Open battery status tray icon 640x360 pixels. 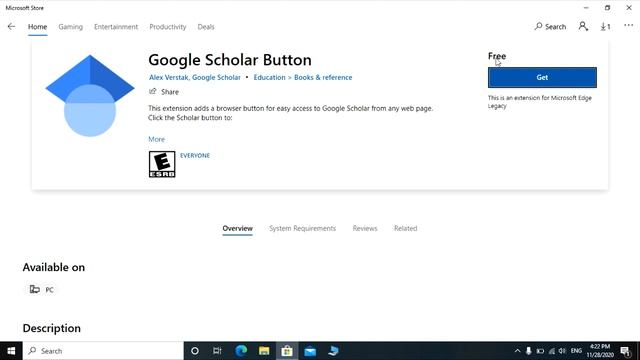(x=540, y=351)
